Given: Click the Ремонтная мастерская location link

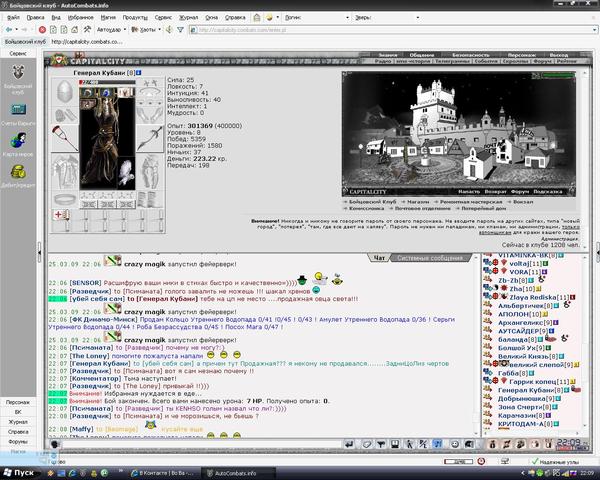Looking at the screenshot, I should click(x=471, y=201).
